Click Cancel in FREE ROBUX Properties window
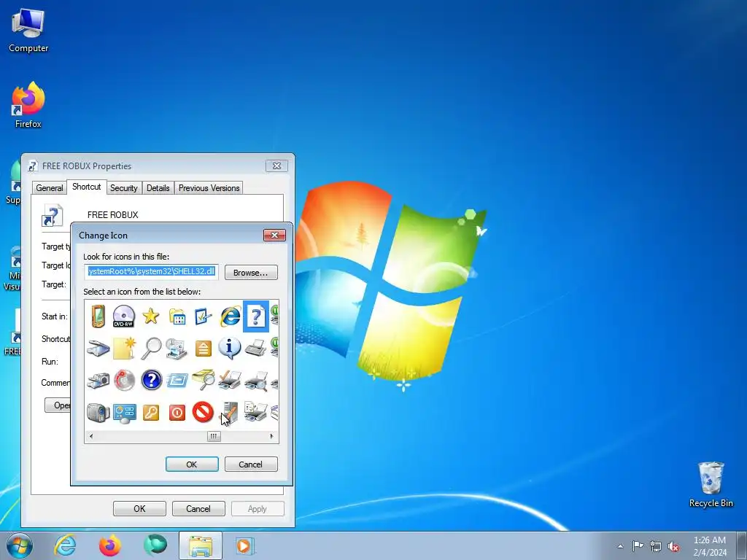 [x=198, y=508]
